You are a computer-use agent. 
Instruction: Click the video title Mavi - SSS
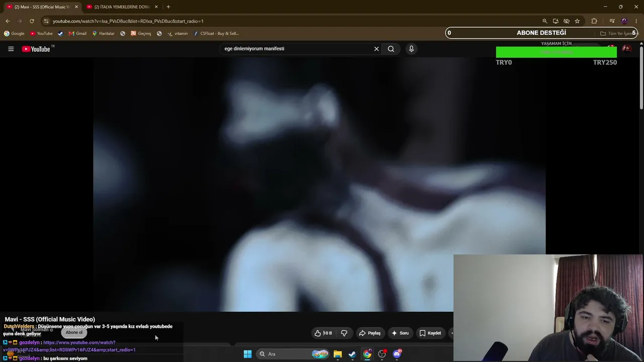coord(50,319)
